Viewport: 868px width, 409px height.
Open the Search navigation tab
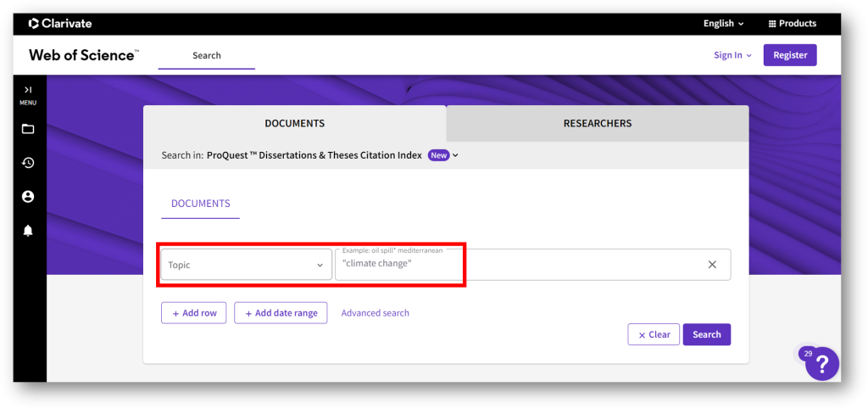pos(207,55)
